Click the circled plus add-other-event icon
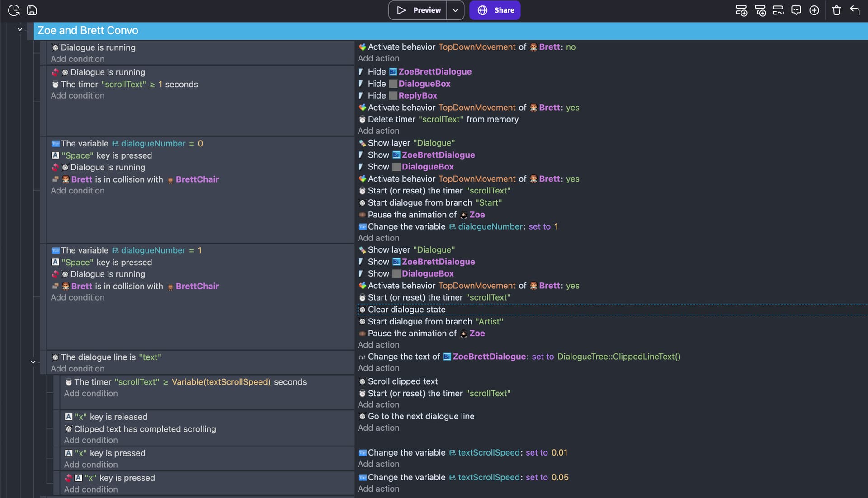The width and height of the screenshot is (868, 498). [x=814, y=10]
